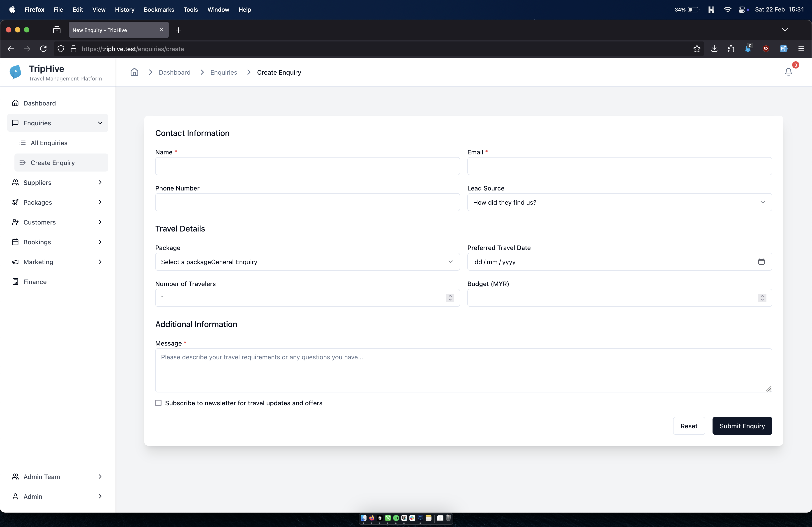Expand the Bookings sidebar menu
This screenshot has width=812, height=527.
(57, 242)
